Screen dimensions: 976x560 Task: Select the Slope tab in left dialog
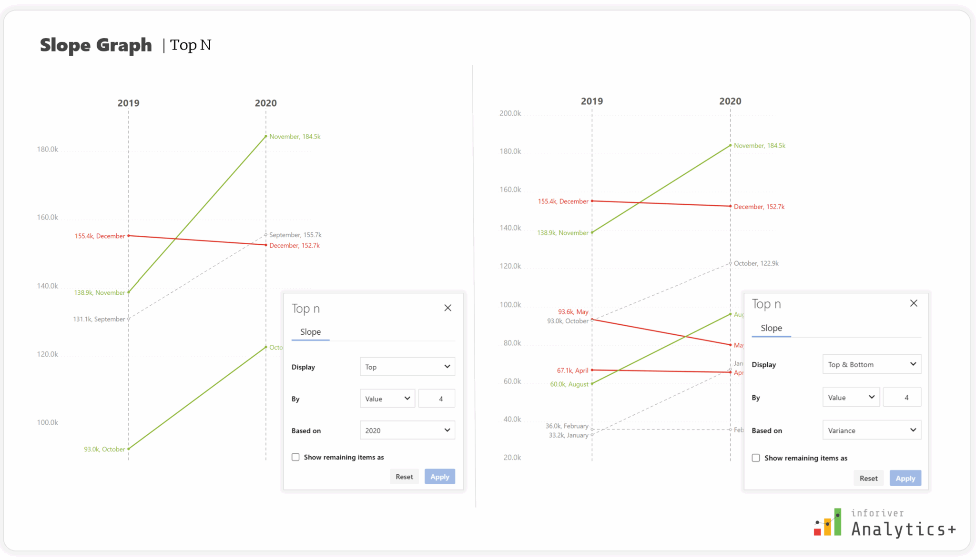[x=310, y=332]
